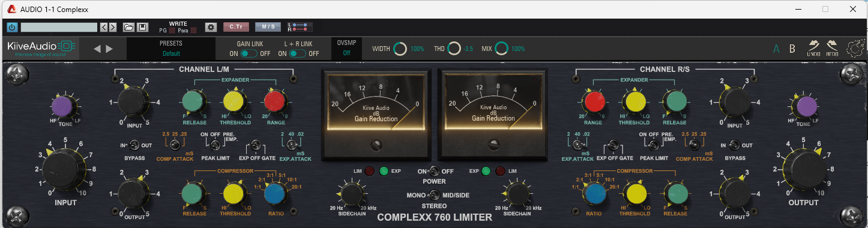Click the floppy disk save icon
Viewport: 868px width, 228px height.
(x=142, y=27)
